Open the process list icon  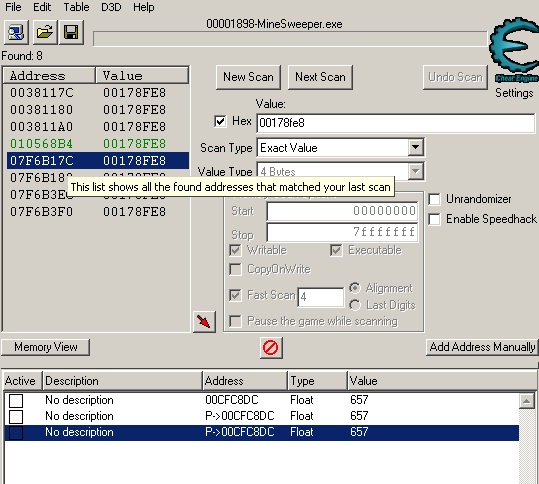(16, 33)
